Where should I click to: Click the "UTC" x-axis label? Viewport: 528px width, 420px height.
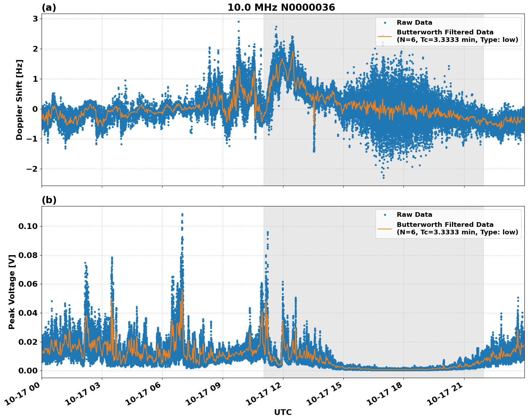283,412
